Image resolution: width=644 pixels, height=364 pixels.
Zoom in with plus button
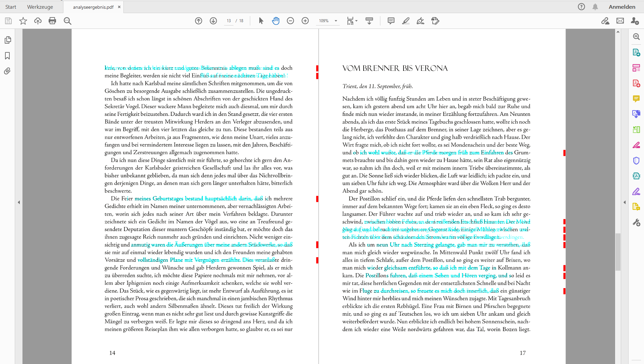point(305,21)
